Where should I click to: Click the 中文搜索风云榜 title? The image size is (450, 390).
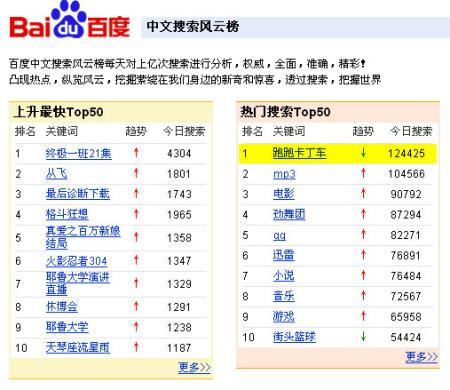[193, 26]
